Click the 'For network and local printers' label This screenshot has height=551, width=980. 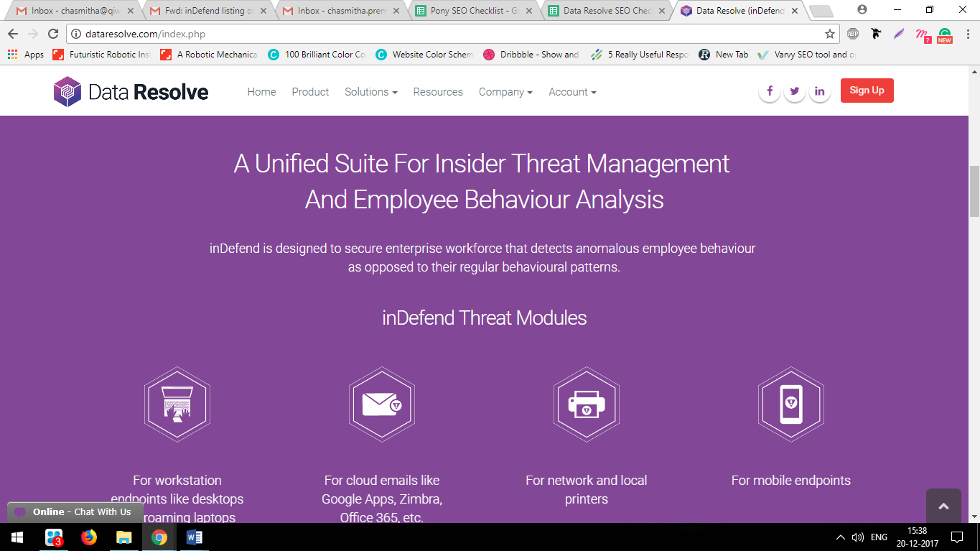(x=587, y=490)
